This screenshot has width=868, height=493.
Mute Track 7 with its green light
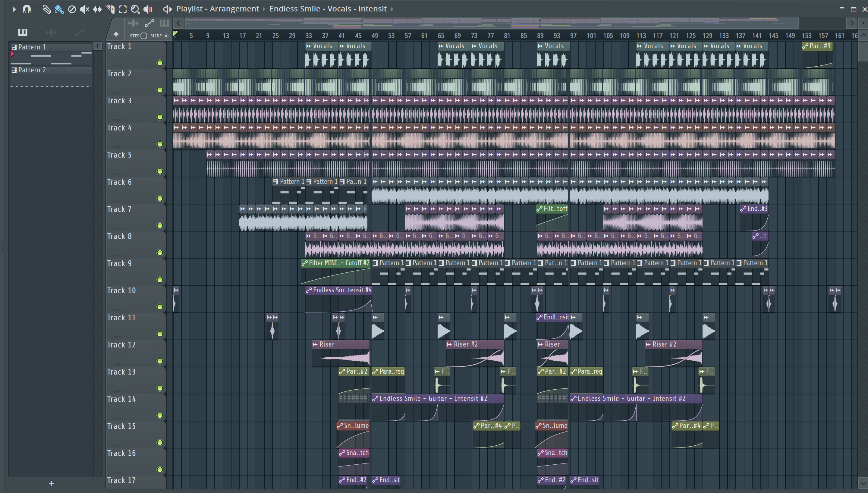pyautogui.click(x=160, y=225)
